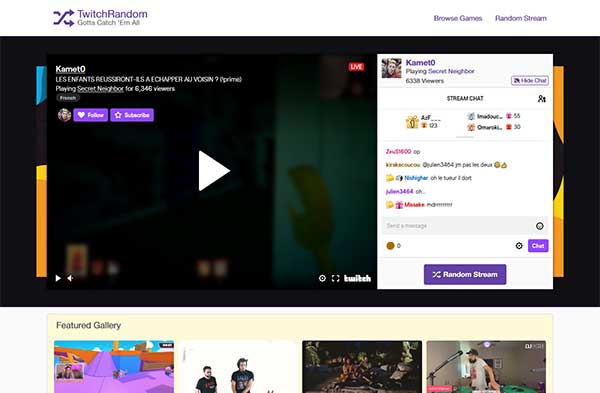Viewport: 600px width, 393px height.
Task: Open the DJ stream gallery thumbnail
Action: coord(486,367)
